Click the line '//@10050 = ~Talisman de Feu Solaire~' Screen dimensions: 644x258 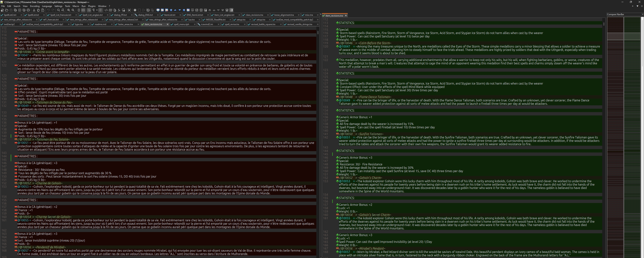[43, 139]
